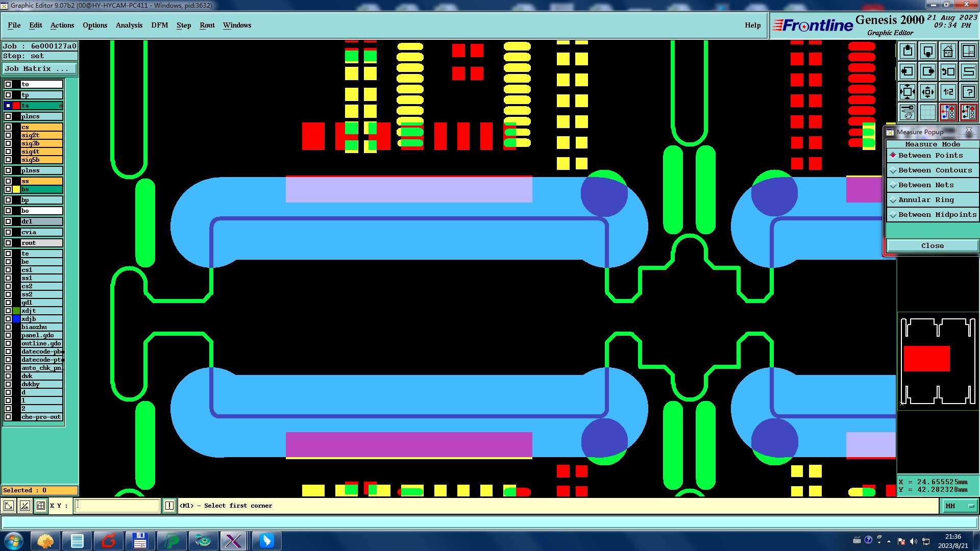Open the Job Matrix selector
The height and width of the screenshot is (551, 980).
point(40,68)
